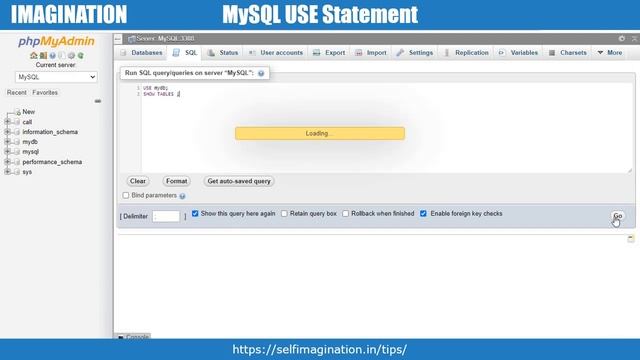The height and width of the screenshot is (360, 640).
Task: Click the Clear button
Action: [138, 181]
